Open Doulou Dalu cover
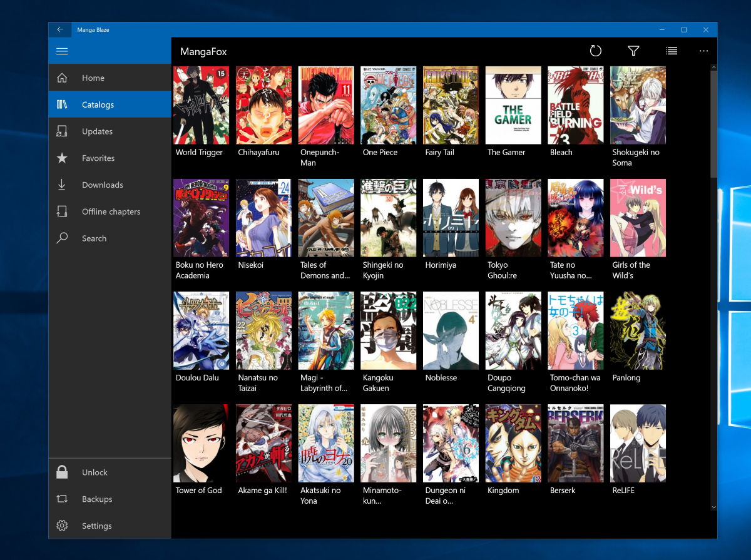The width and height of the screenshot is (751, 560). click(x=201, y=330)
